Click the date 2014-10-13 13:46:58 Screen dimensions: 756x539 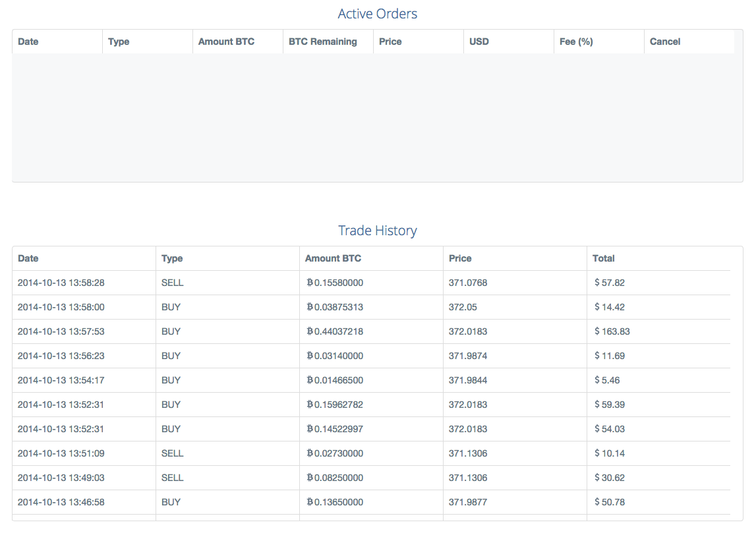click(61, 502)
